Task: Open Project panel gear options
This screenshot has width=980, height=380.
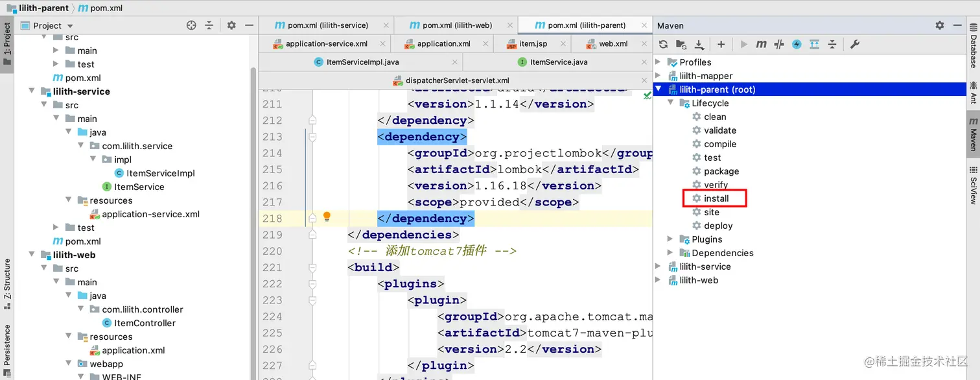Action: [231, 25]
